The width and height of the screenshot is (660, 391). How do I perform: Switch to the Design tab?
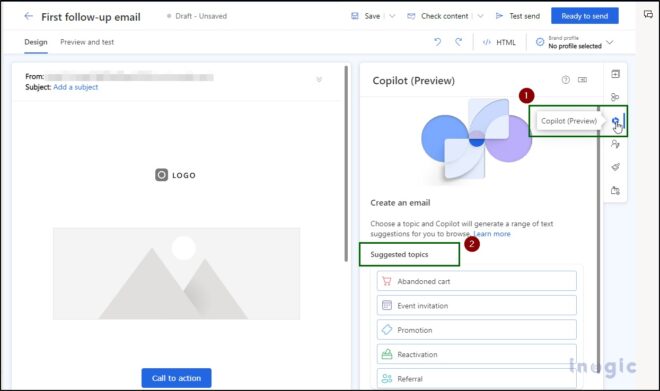[x=36, y=42]
